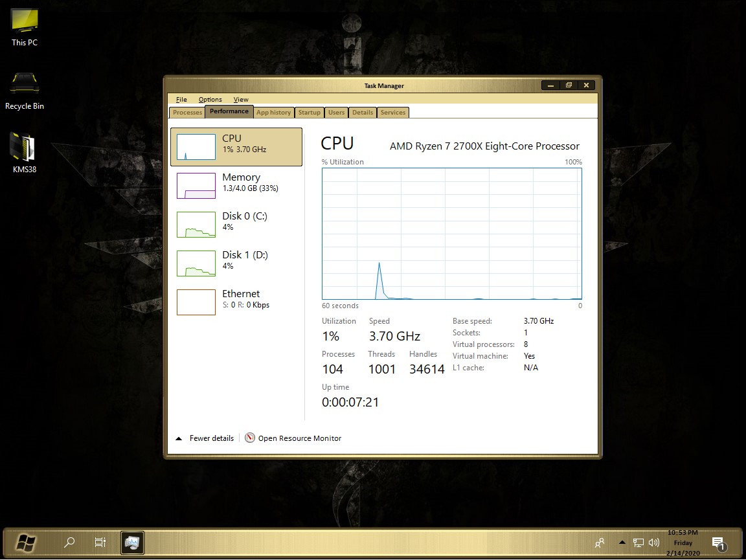Open Action Center notifications icon
Image resolution: width=746 pixels, height=560 pixels.
tap(718, 543)
